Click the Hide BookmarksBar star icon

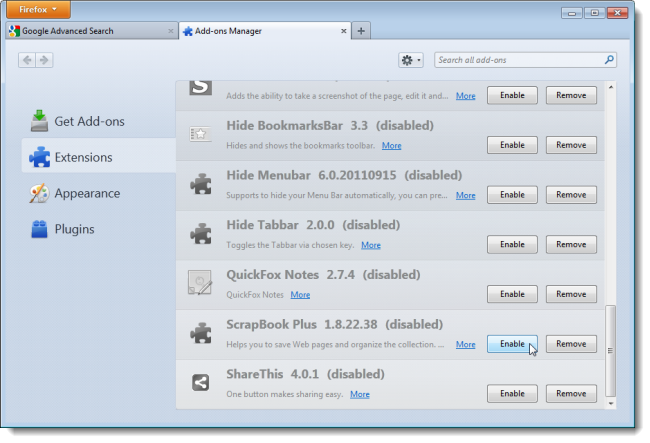click(x=201, y=134)
